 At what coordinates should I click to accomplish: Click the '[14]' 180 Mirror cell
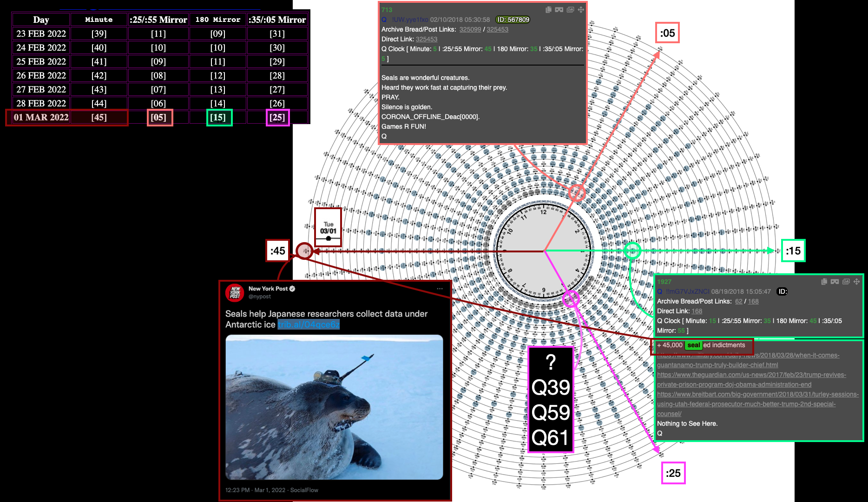click(218, 103)
